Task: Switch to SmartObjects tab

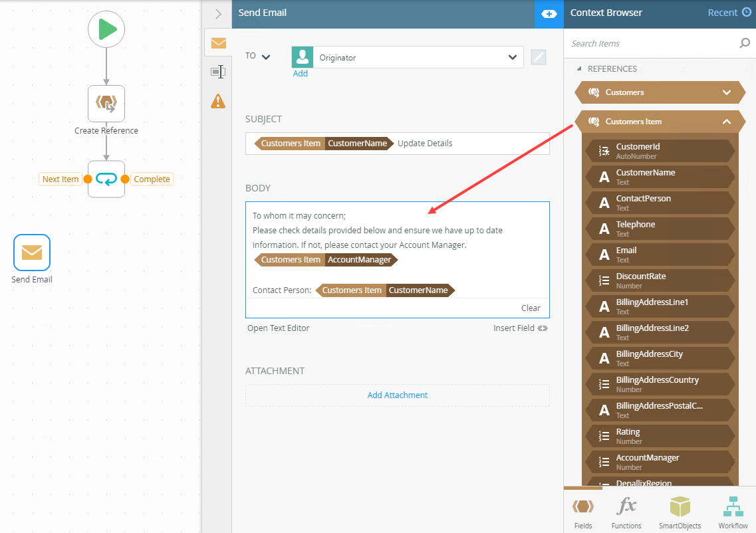Action: pyautogui.click(x=680, y=513)
